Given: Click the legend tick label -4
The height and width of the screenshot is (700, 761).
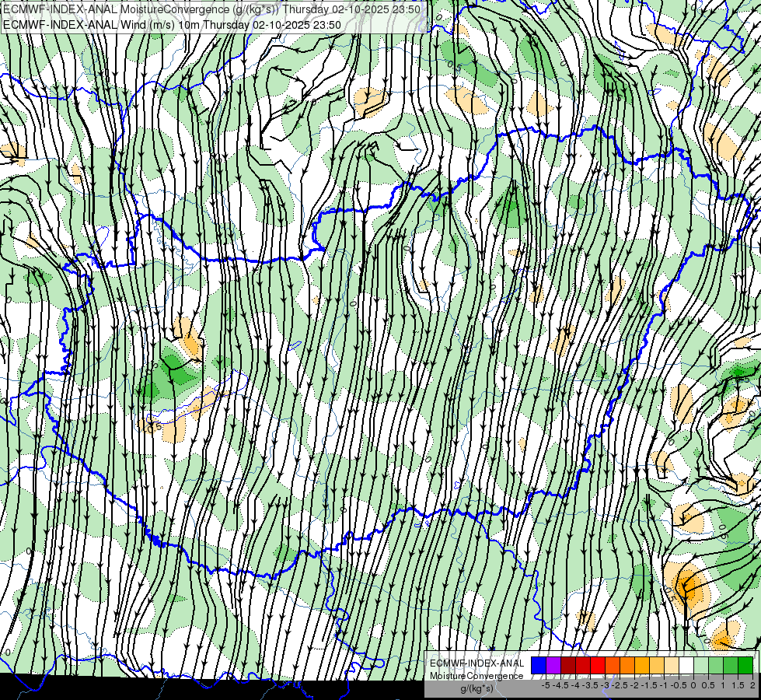Looking at the screenshot, I should pos(575,685).
